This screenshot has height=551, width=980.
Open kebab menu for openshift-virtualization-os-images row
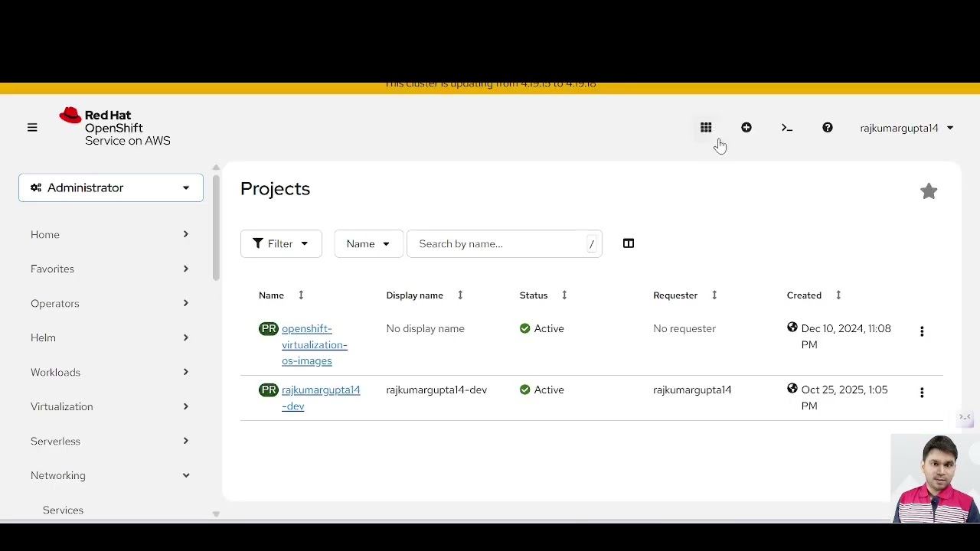[922, 331]
